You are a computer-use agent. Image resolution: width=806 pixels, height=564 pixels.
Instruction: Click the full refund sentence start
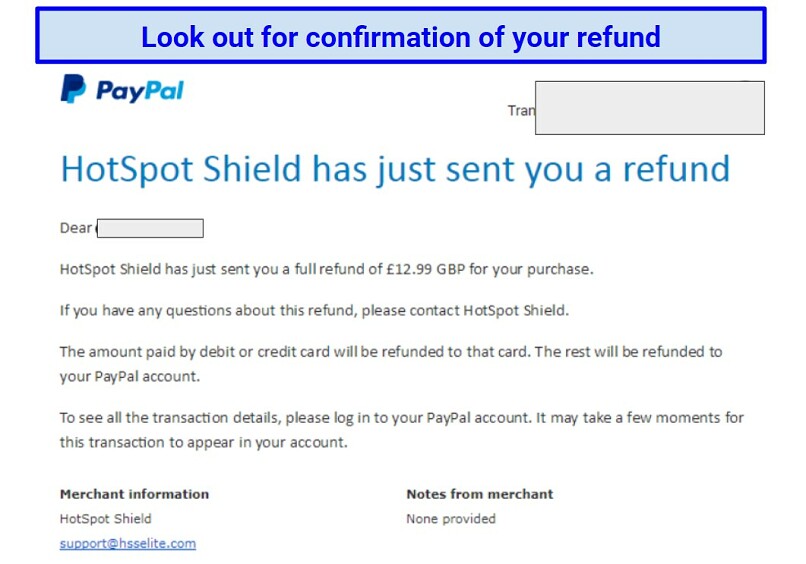(x=326, y=269)
